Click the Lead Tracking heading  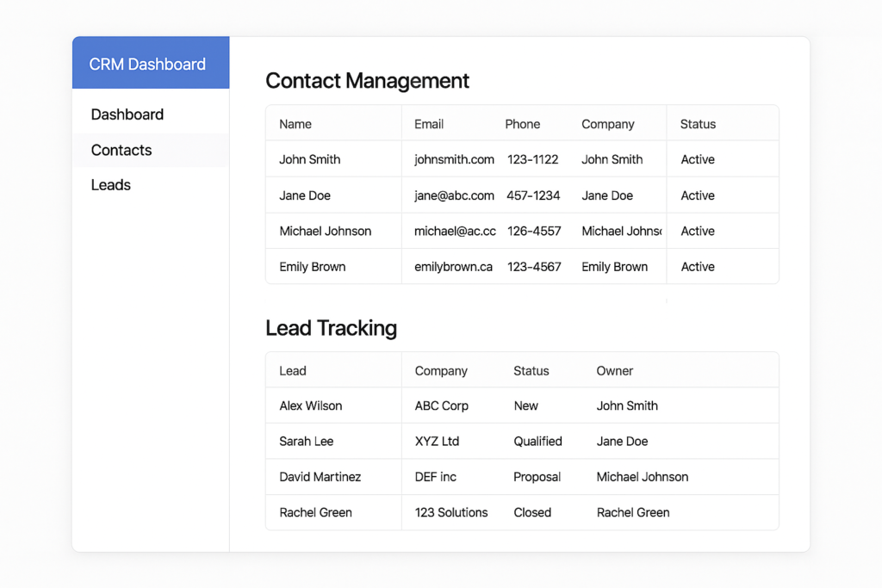(332, 328)
